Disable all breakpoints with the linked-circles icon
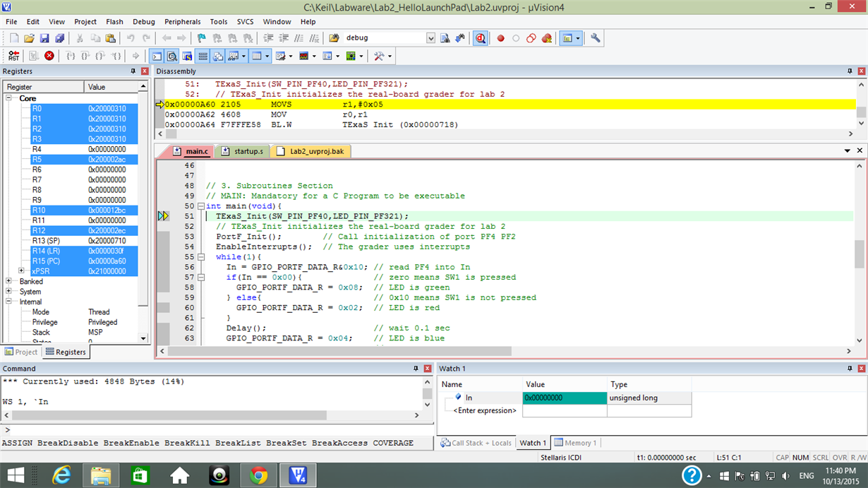The image size is (868, 488). pyautogui.click(x=531, y=38)
